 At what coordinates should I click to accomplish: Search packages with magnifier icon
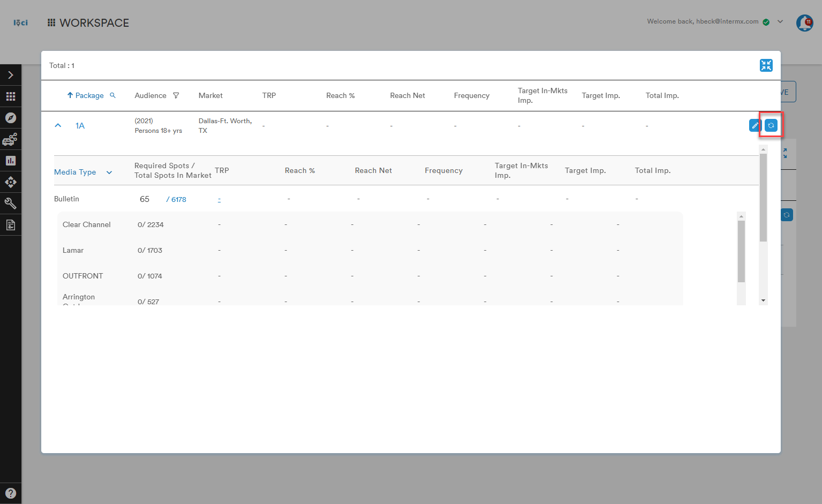[x=113, y=95]
